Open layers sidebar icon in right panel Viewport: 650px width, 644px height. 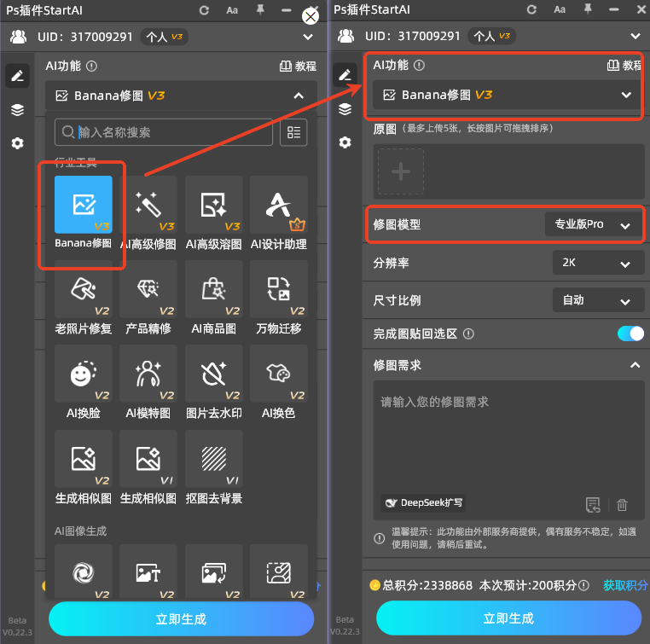345,109
